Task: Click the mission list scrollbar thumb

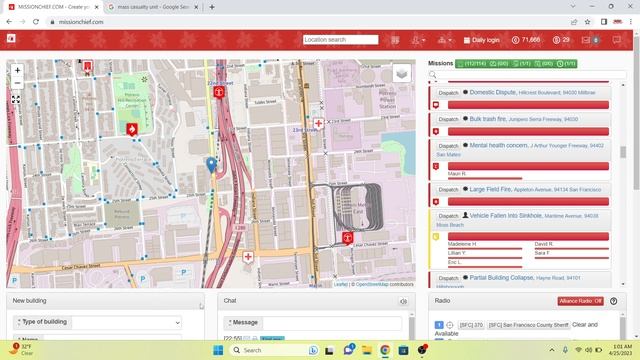Action: point(623,152)
